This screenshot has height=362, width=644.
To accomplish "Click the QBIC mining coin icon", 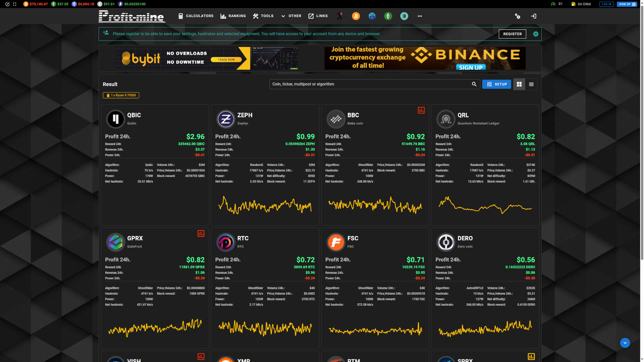I will pos(115,119).
